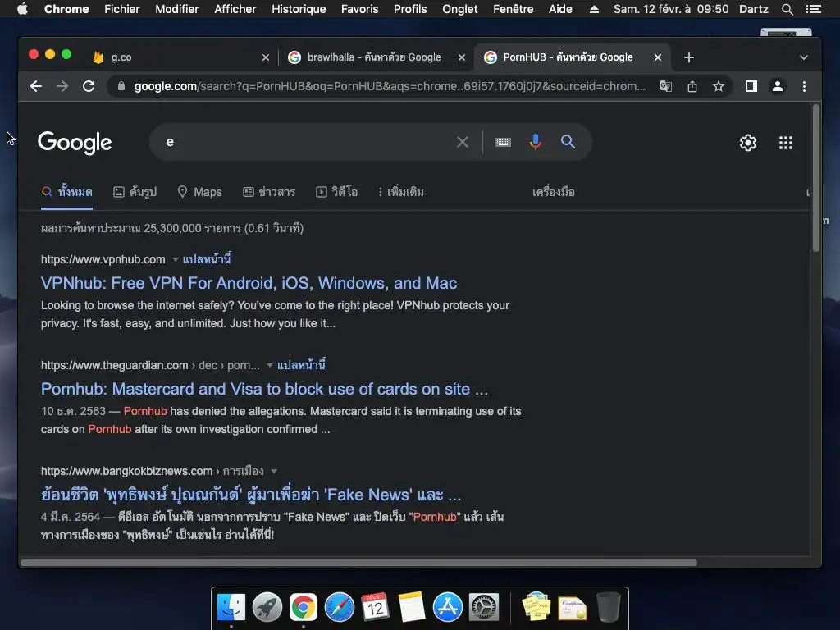Open the Historique menu
The width and height of the screenshot is (840, 630).
coord(299,9)
